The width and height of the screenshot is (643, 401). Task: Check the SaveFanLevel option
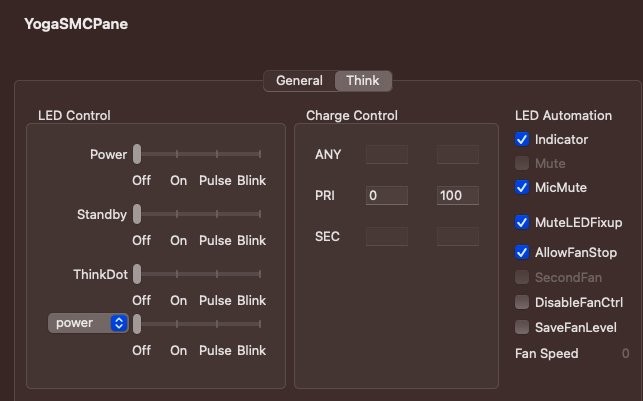click(522, 327)
